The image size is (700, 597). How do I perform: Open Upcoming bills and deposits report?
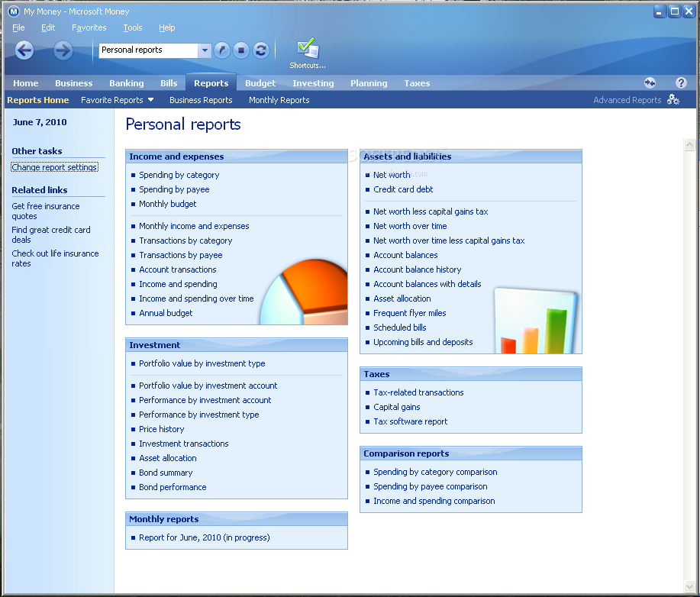[x=423, y=342]
